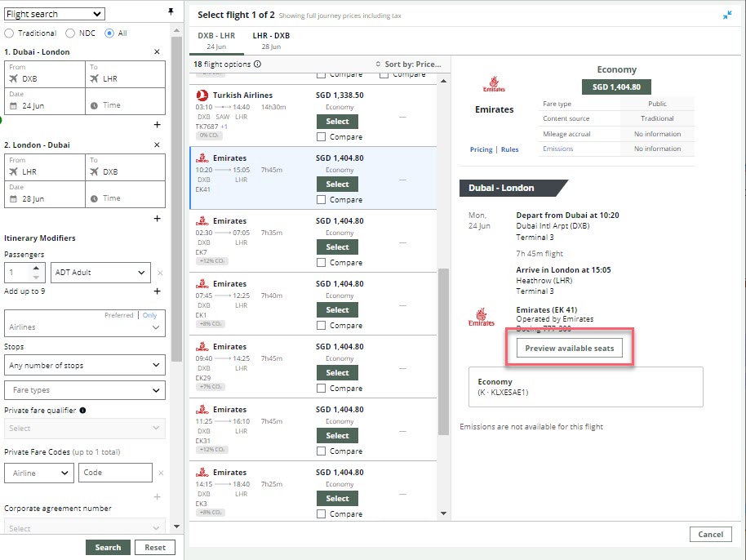The width and height of the screenshot is (746, 560).
Task: Click the private fare Code input field
Action: (116, 473)
